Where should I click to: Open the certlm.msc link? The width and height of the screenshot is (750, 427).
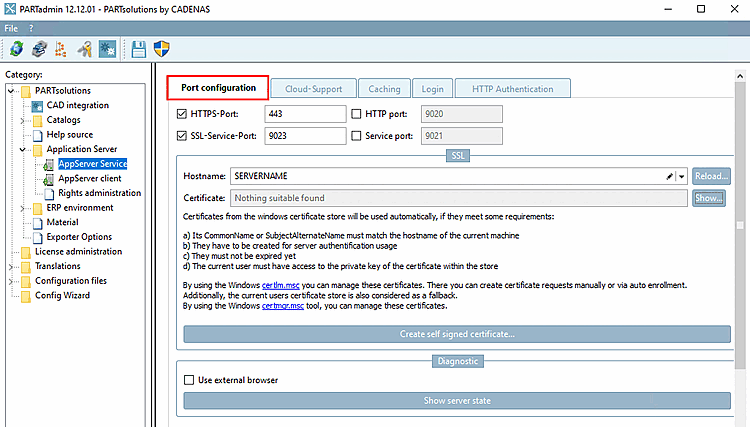pyautogui.click(x=280, y=285)
